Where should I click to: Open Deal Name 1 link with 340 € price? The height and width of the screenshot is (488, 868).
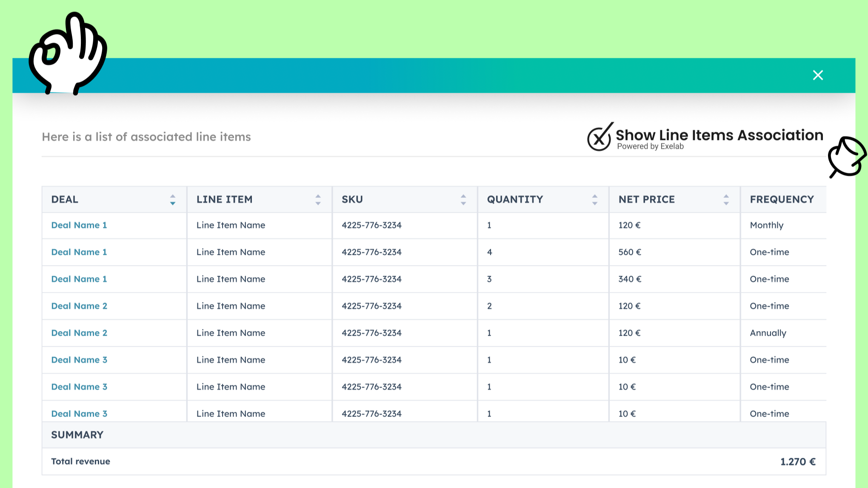tap(79, 279)
